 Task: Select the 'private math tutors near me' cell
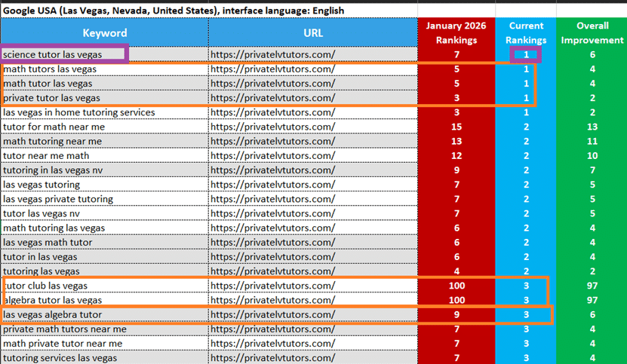[104, 329]
